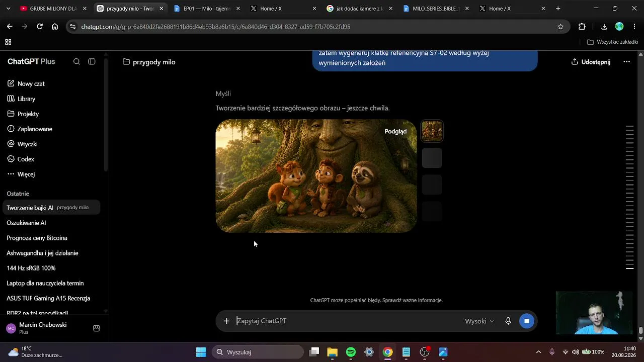Click the Udostępnij share button
Screen dimensions: 644x362
tap(591, 62)
